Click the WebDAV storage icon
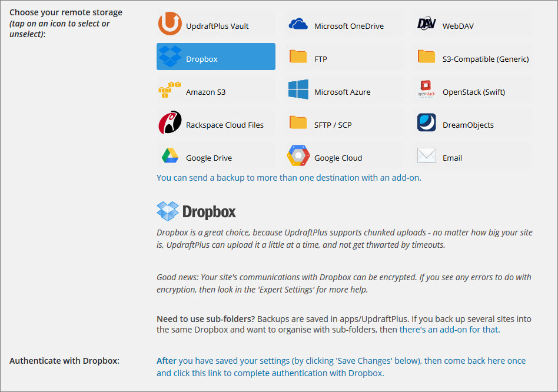 427,24
